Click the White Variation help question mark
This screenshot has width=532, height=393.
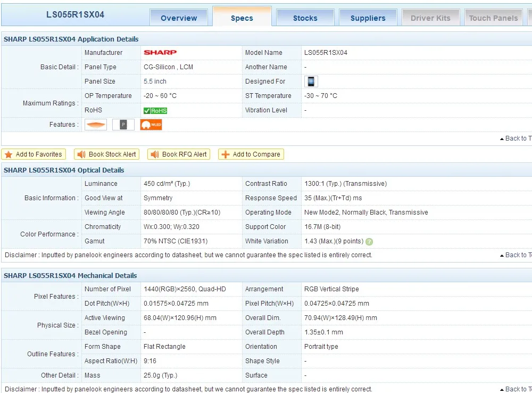(369, 242)
